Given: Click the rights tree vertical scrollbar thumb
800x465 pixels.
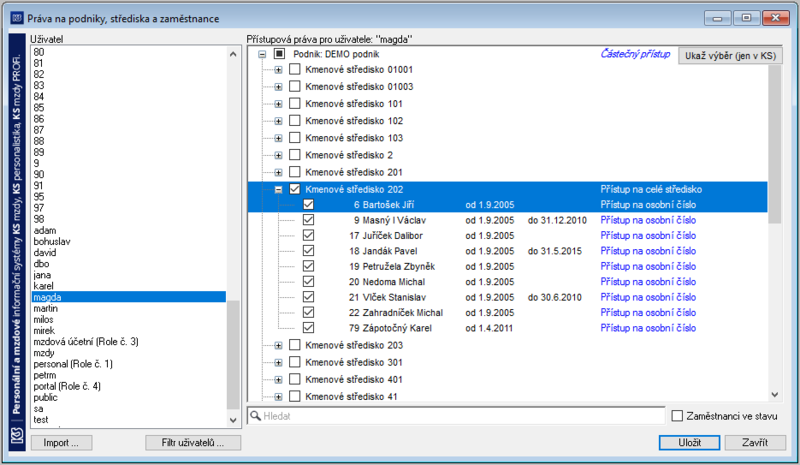Looking at the screenshot, I should coord(774,144).
